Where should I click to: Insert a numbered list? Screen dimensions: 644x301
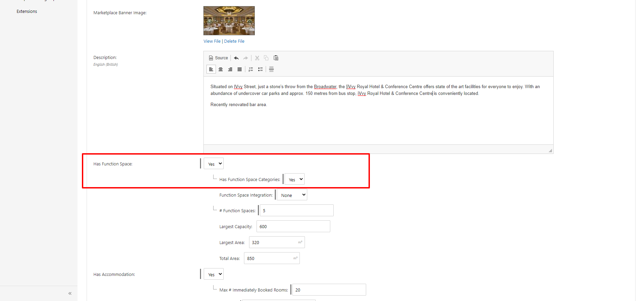251,69
